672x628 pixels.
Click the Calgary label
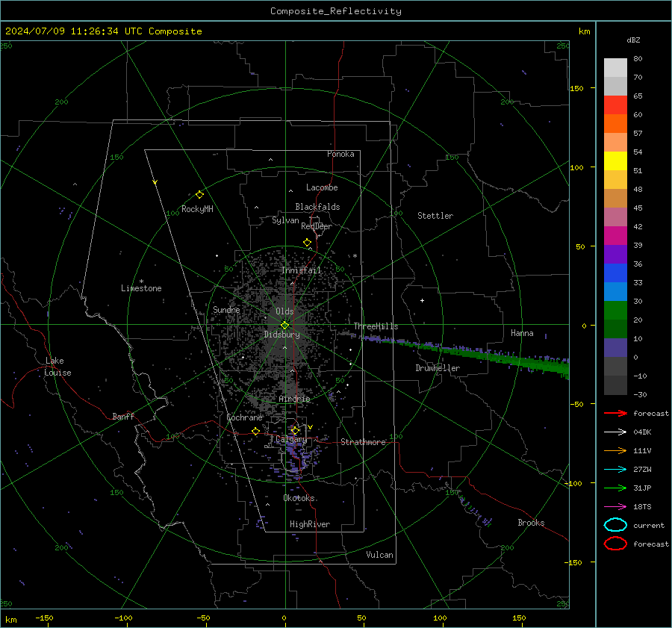click(x=291, y=439)
